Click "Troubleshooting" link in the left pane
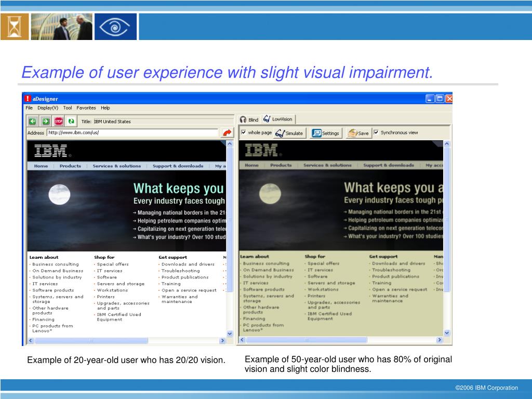Image resolution: width=532 pixels, height=399 pixels. (x=180, y=271)
